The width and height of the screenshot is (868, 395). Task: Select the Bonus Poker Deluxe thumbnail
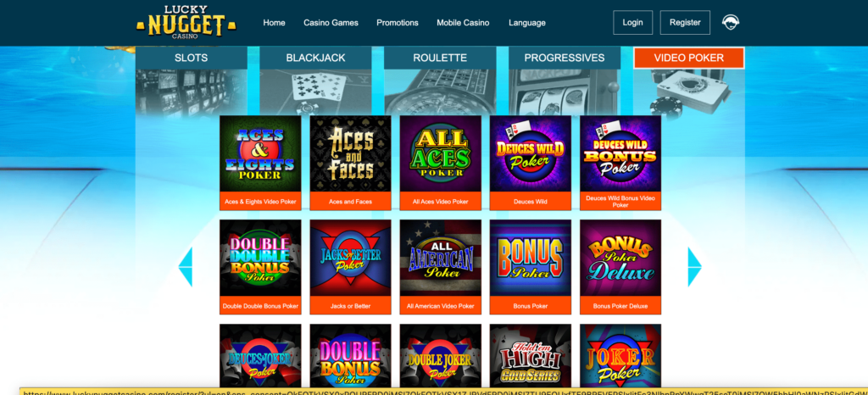point(620,259)
